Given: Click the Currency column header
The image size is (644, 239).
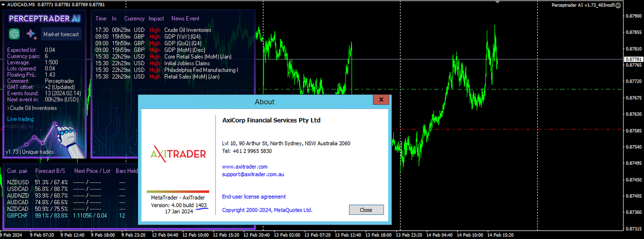Looking at the screenshot, I should pos(134,18).
